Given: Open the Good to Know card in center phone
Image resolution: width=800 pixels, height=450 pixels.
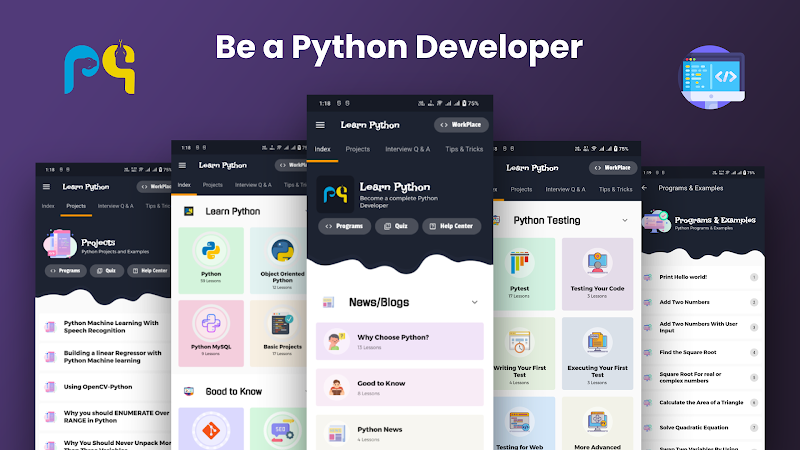Looking at the screenshot, I should tap(399, 387).
